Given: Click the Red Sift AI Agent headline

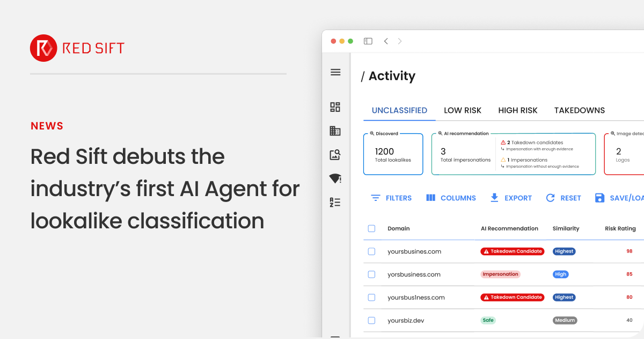Looking at the screenshot, I should [165, 189].
